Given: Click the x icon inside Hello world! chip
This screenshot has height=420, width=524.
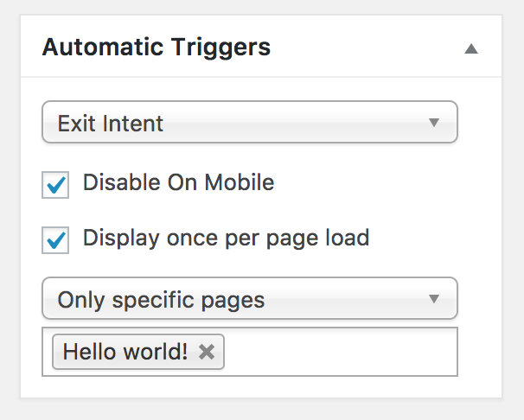Looking at the screenshot, I should [206, 352].
